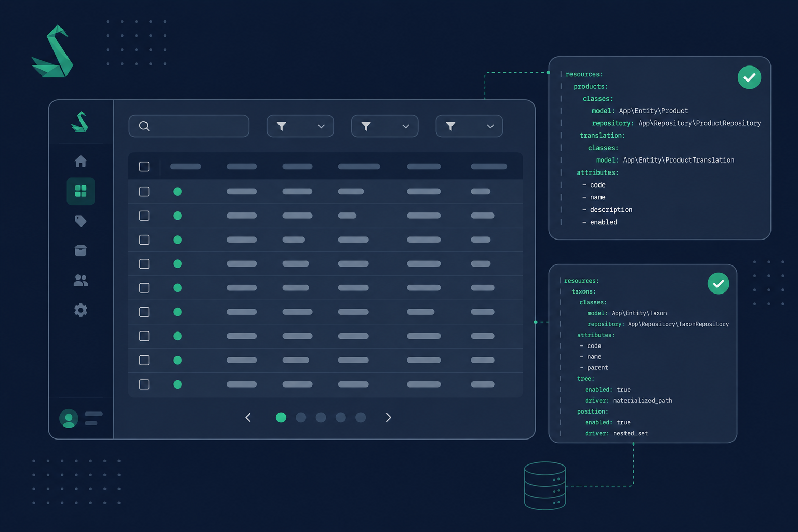Expand the third filter dropdown chevron
798x532 pixels.
point(490,126)
